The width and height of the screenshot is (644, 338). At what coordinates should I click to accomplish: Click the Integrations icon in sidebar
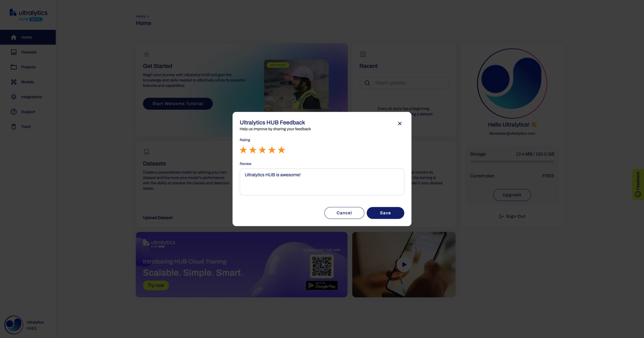point(14,97)
